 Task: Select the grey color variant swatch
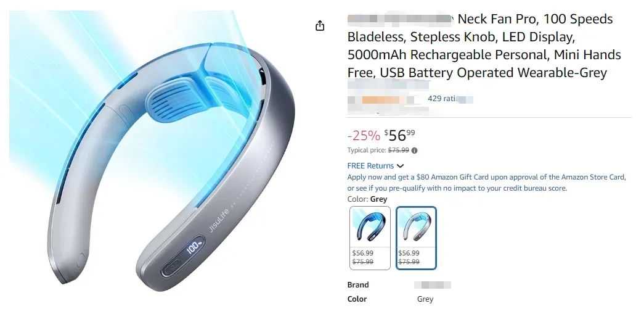(x=416, y=238)
